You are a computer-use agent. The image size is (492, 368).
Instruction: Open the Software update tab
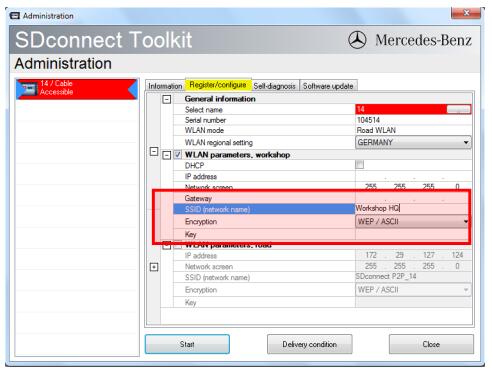pyautogui.click(x=328, y=86)
